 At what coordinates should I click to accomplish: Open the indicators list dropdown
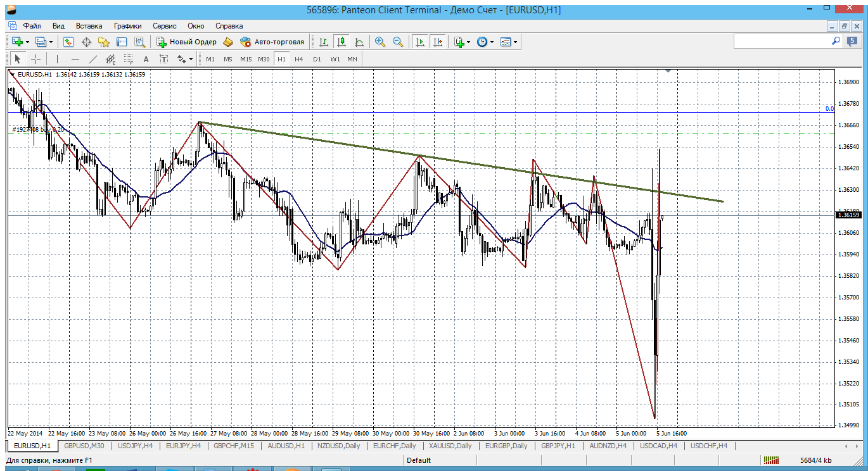pos(468,42)
